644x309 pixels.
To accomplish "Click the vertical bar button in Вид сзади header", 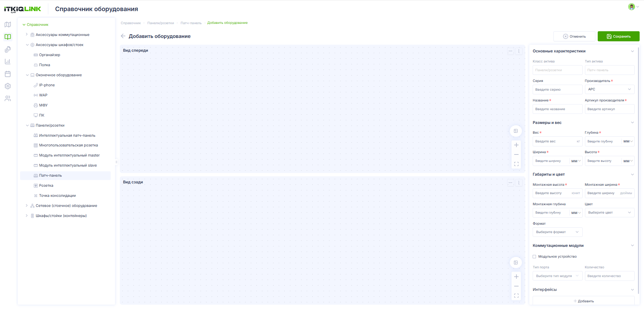I will [x=519, y=183].
